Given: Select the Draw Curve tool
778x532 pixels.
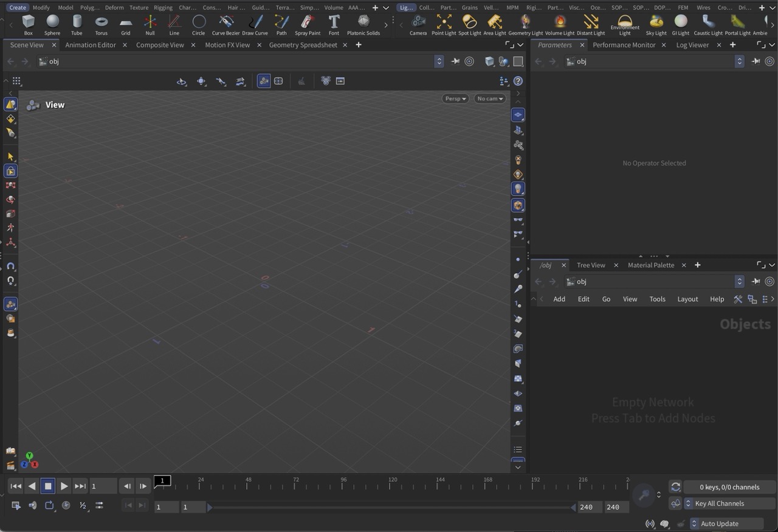Looking at the screenshot, I should point(255,25).
